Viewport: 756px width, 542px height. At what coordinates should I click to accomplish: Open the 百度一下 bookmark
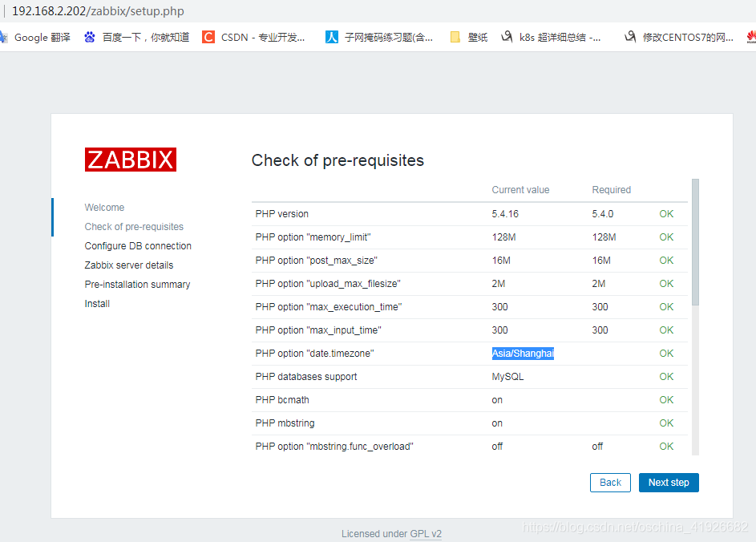137,37
